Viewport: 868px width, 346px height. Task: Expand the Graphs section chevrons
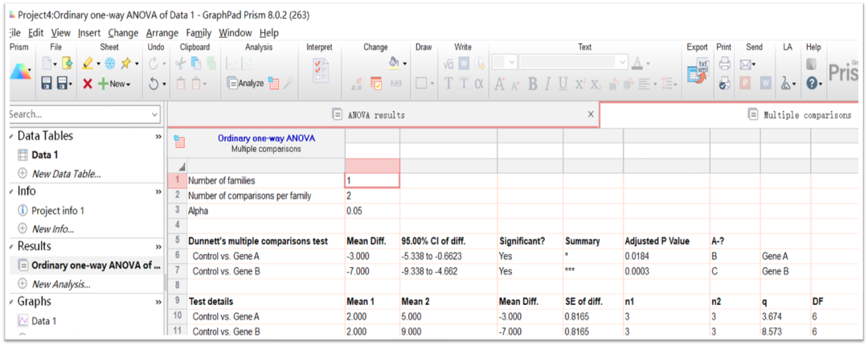[x=158, y=302]
